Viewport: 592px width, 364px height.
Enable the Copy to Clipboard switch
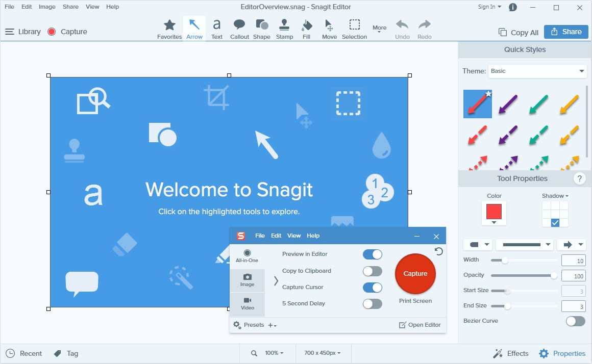click(x=372, y=271)
